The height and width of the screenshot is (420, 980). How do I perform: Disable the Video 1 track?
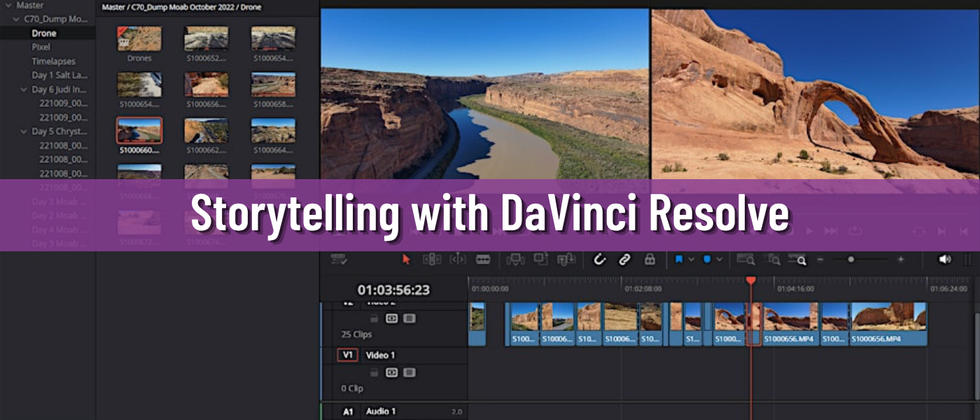point(409,372)
